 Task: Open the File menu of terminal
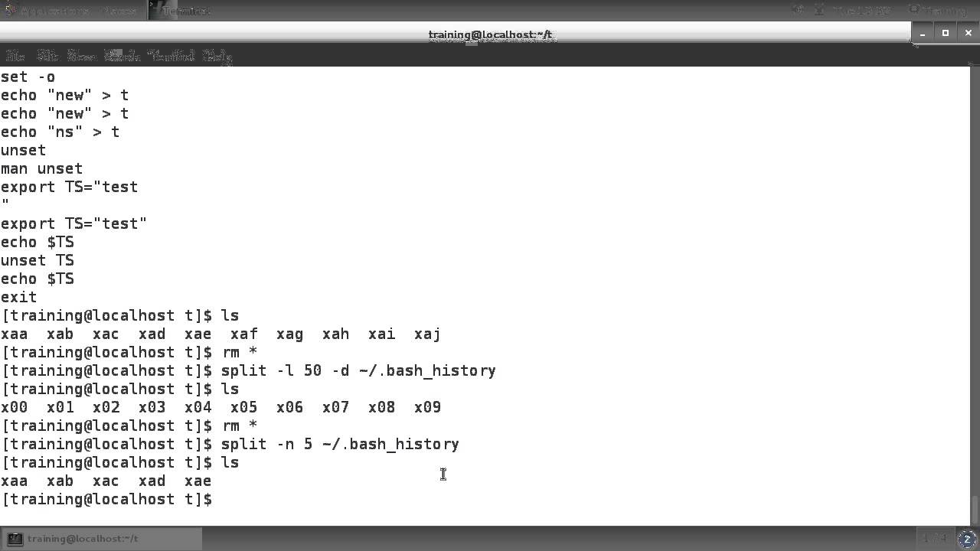click(x=15, y=56)
